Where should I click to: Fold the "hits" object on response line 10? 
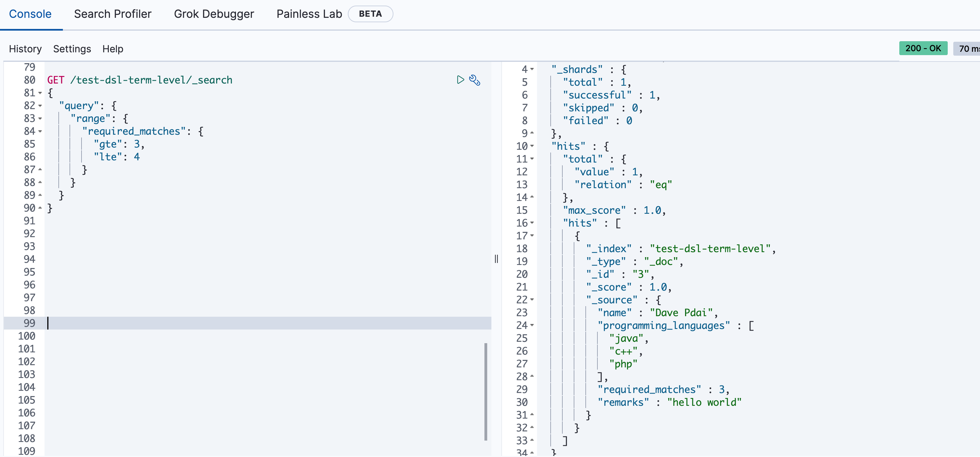point(532,146)
